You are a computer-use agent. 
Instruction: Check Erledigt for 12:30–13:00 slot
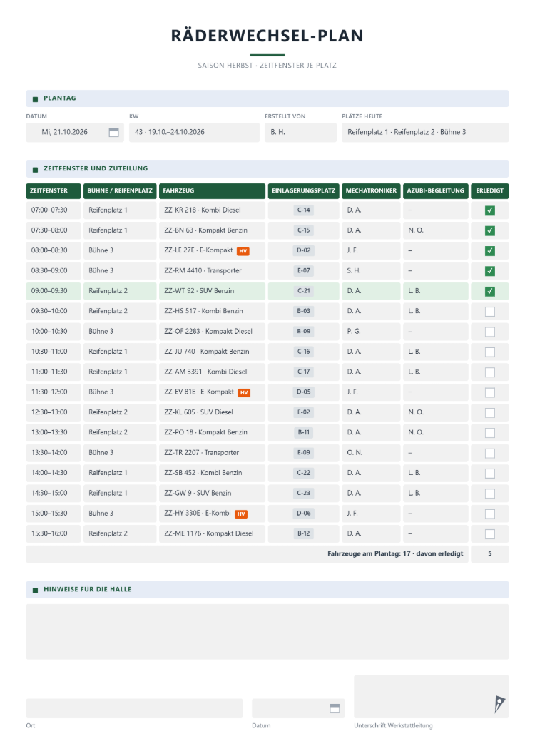tap(489, 413)
